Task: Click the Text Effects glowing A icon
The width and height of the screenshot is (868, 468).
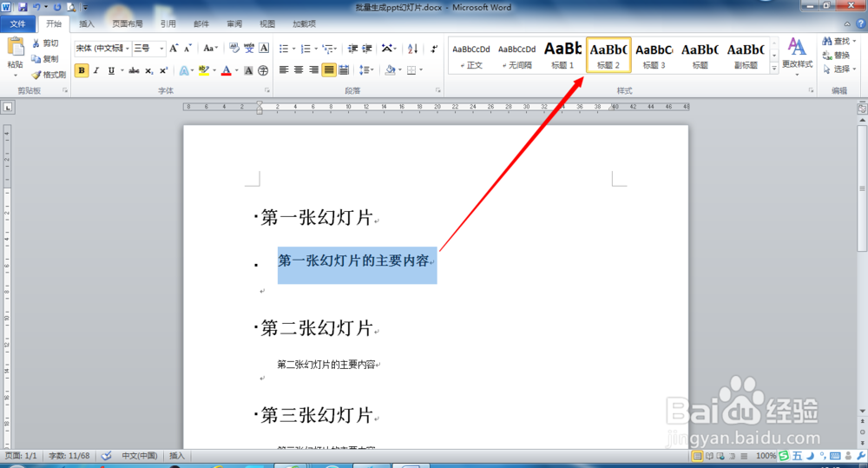Action: pyautogui.click(x=184, y=70)
